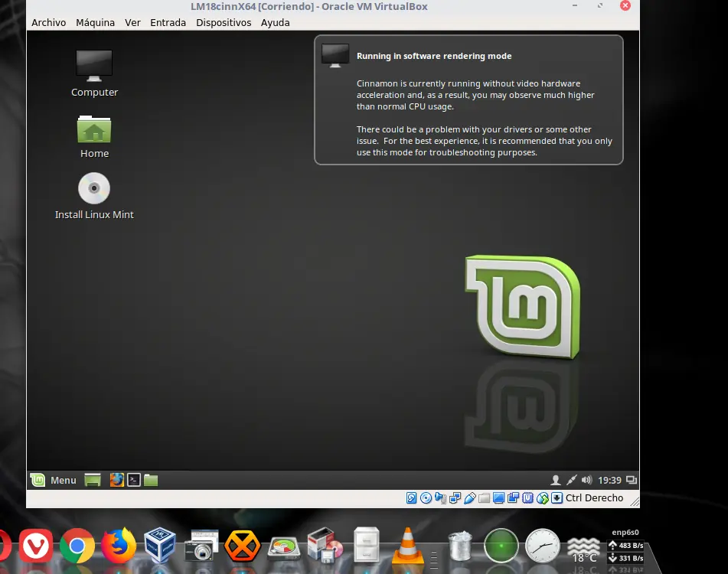This screenshot has height=574, width=728.
Task: Open the orange X hexagon app in dock
Action: coord(243,545)
